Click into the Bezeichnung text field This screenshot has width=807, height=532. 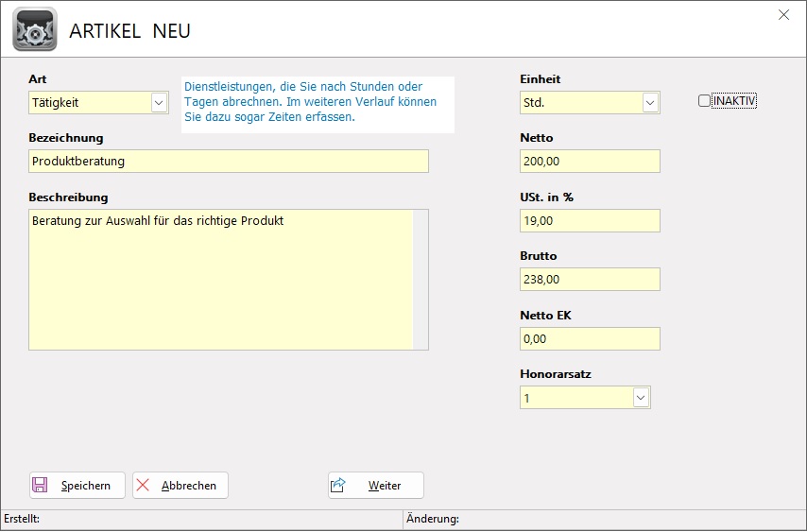click(228, 162)
